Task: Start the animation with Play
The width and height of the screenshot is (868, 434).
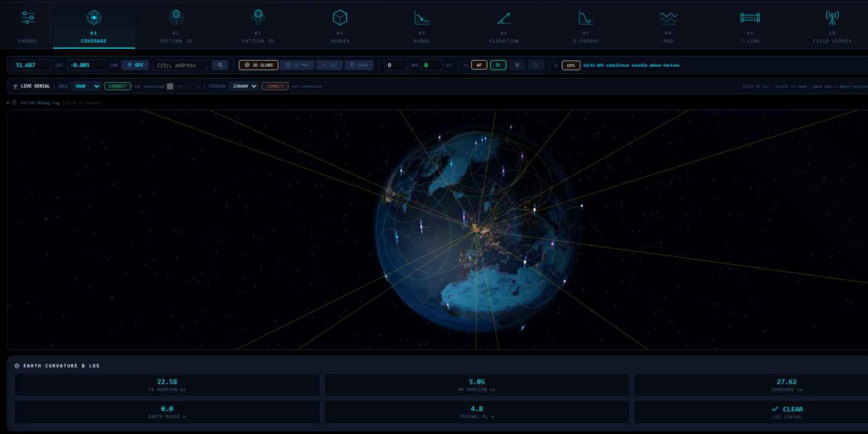Action: pos(498,65)
